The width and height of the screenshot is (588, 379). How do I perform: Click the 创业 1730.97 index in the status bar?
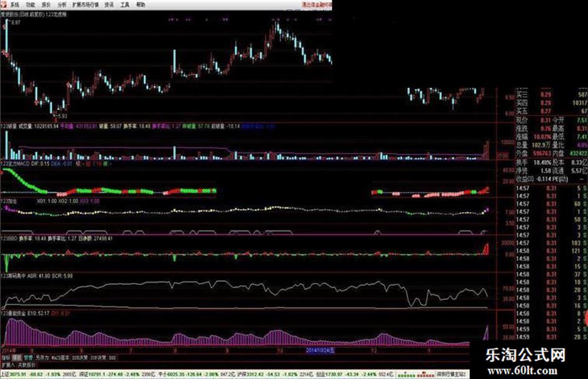pyautogui.click(x=329, y=374)
